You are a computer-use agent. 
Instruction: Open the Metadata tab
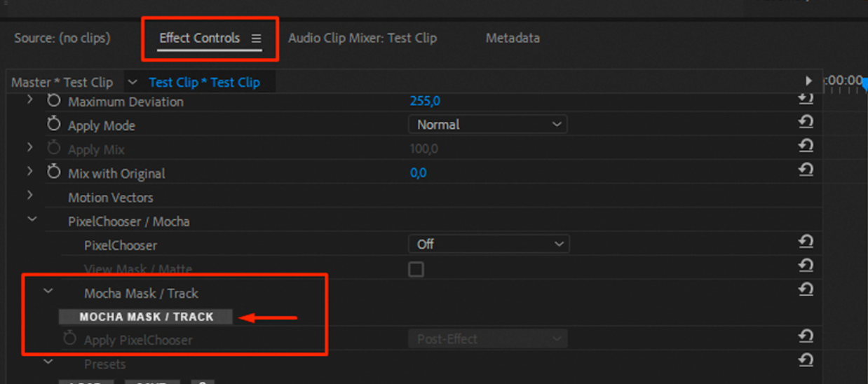point(513,38)
